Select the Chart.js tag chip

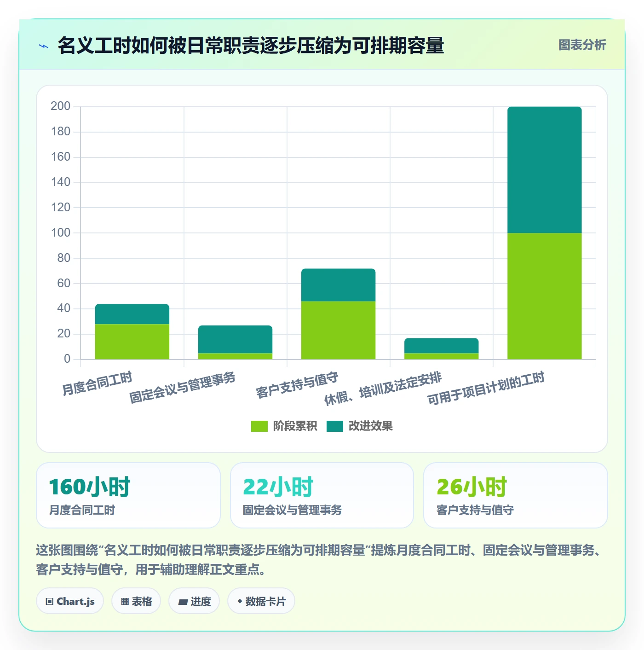click(x=70, y=601)
